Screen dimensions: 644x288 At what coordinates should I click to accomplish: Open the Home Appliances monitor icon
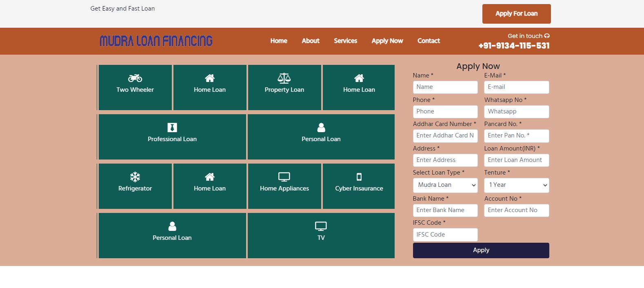coord(284,177)
